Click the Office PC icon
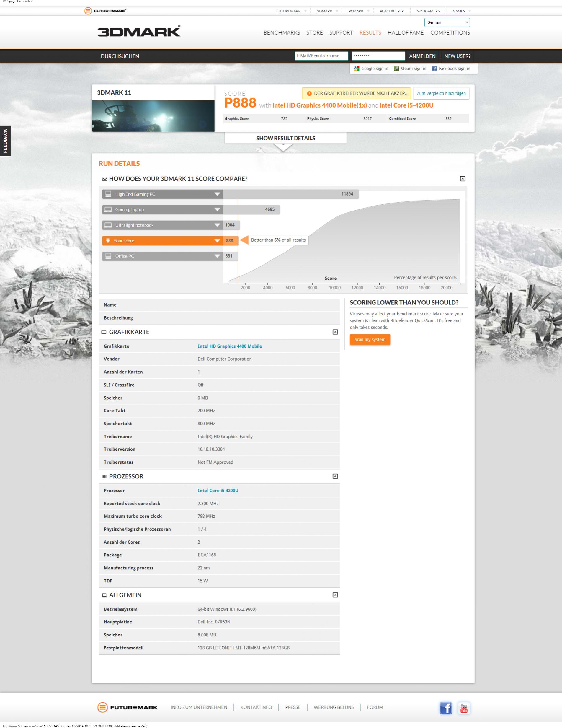The width and height of the screenshot is (562, 728). [x=108, y=256]
